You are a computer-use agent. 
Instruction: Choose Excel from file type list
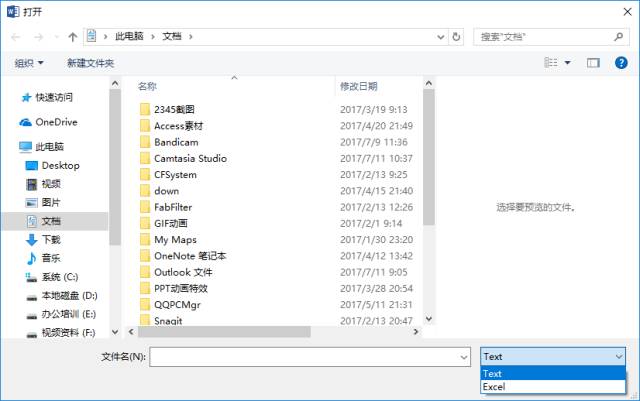tap(553, 387)
